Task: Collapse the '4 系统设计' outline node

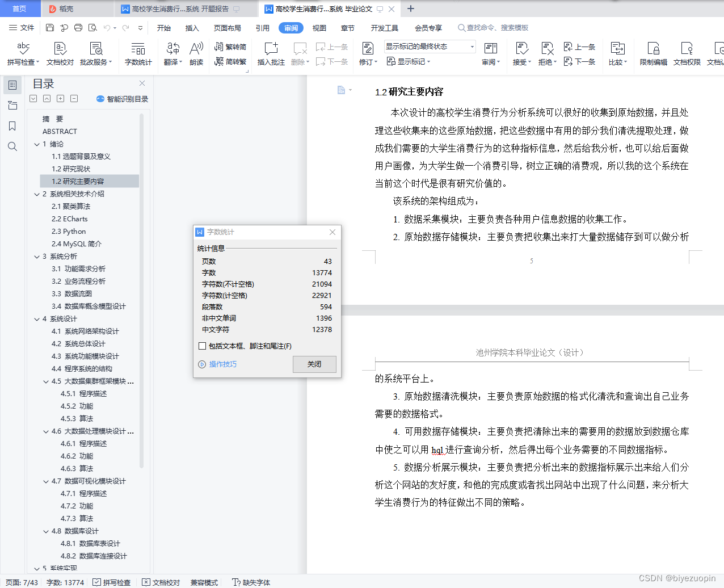Action: (x=37, y=319)
